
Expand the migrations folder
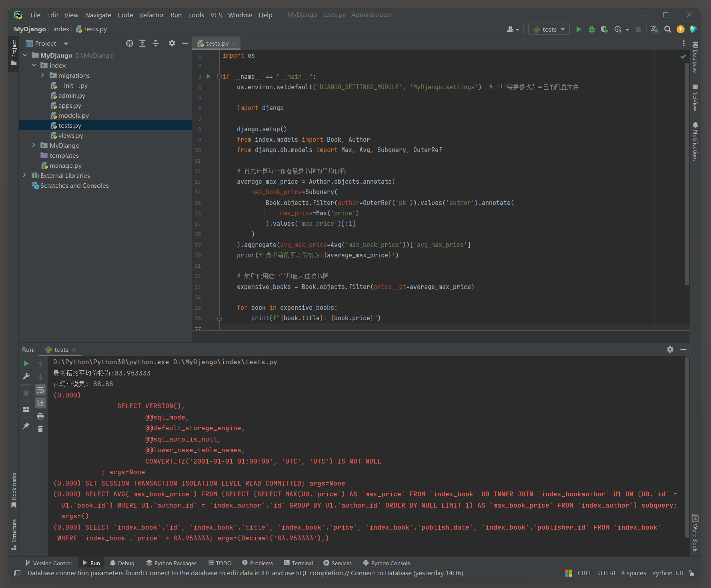click(43, 75)
